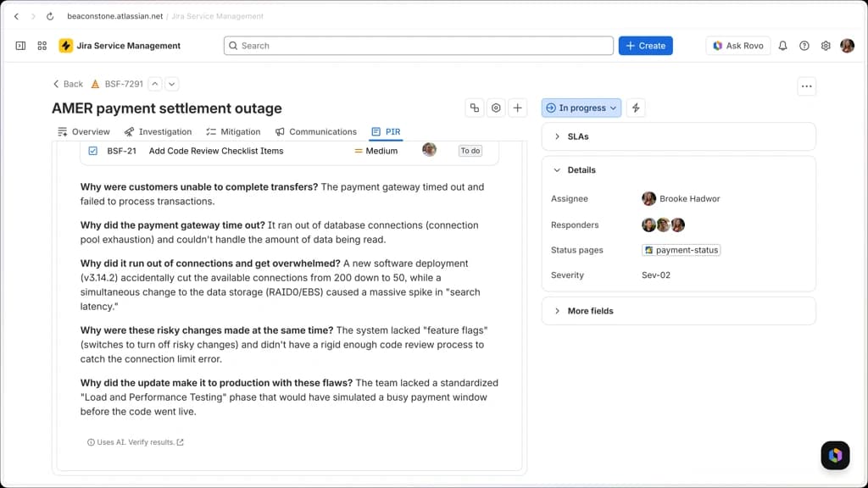The width and height of the screenshot is (868, 488).
Task: Click the first responder avatar
Action: (648, 225)
